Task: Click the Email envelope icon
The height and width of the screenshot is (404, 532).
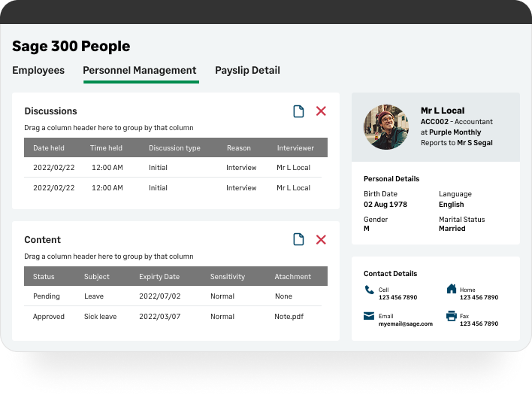Action: tap(369, 317)
